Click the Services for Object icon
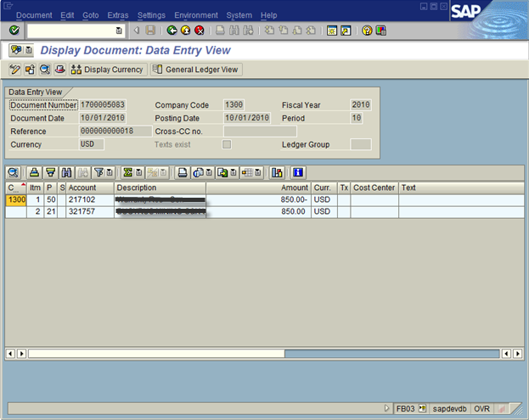 (x=16, y=50)
